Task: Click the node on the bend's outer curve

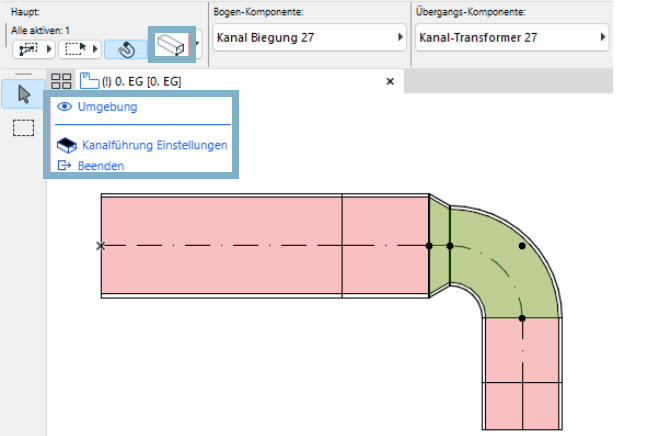Action: 522,246
